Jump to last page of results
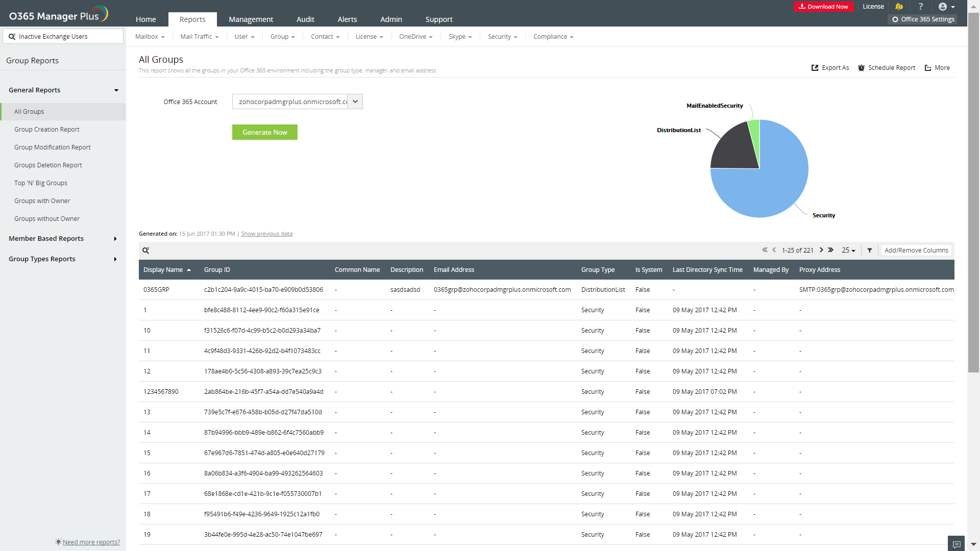 pos(831,250)
